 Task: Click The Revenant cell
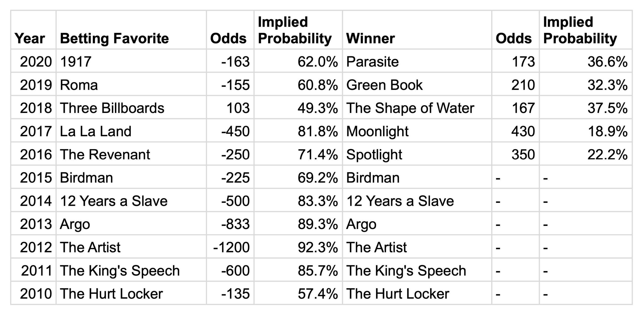click(x=105, y=154)
